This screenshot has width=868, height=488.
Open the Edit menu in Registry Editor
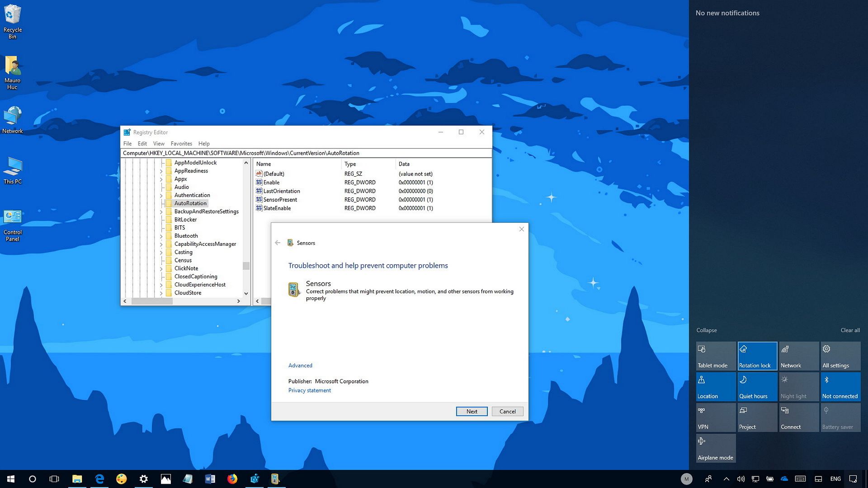click(x=142, y=143)
